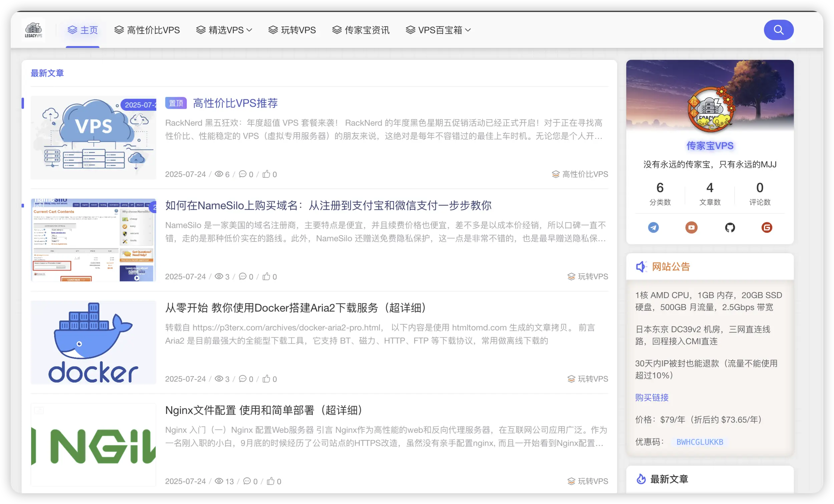834x504 pixels.
Task: Click the 玩转VPS category tag on Nginx article
Action: pos(587,481)
